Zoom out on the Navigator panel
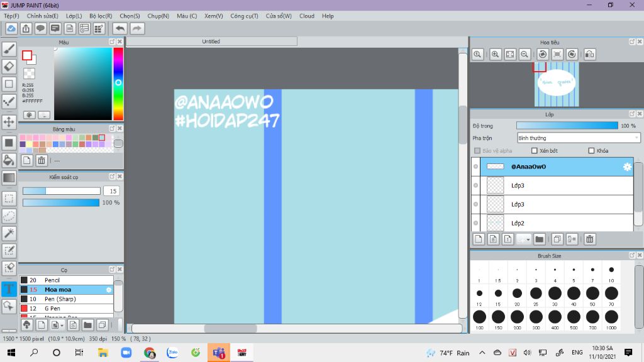644x362 pixels. click(x=525, y=54)
